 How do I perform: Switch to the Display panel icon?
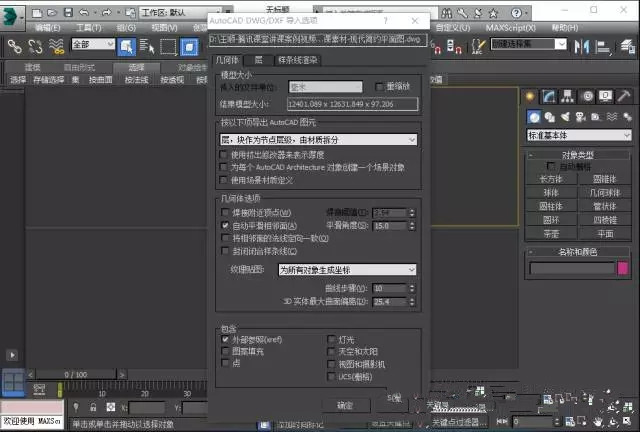605,97
